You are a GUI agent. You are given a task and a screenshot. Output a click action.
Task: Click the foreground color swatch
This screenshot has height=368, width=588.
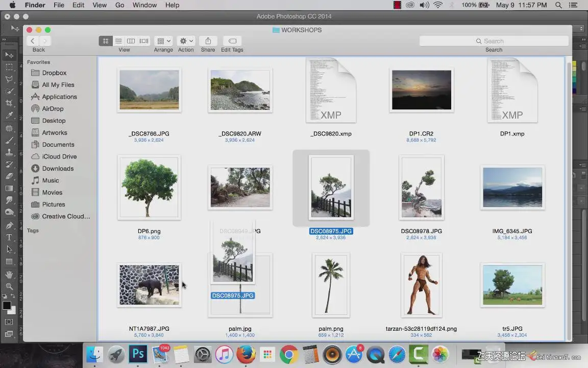click(7, 306)
